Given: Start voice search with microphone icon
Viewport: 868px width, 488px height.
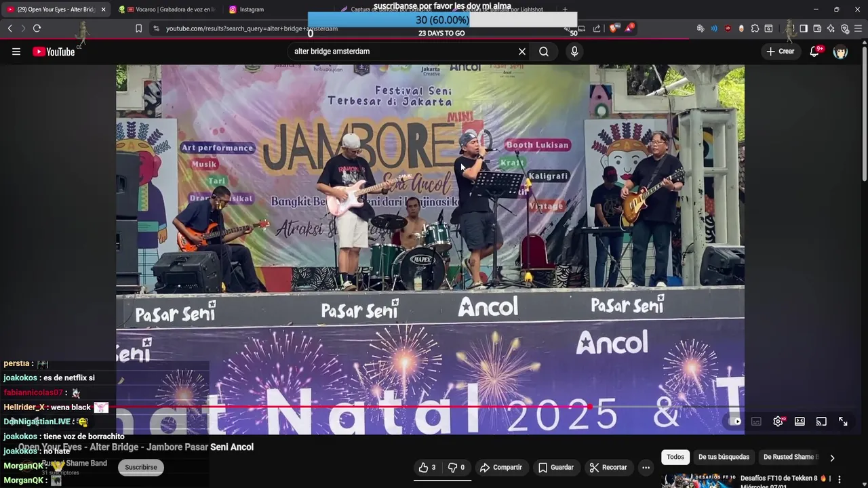Looking at the screenshot, I should 574,52.
